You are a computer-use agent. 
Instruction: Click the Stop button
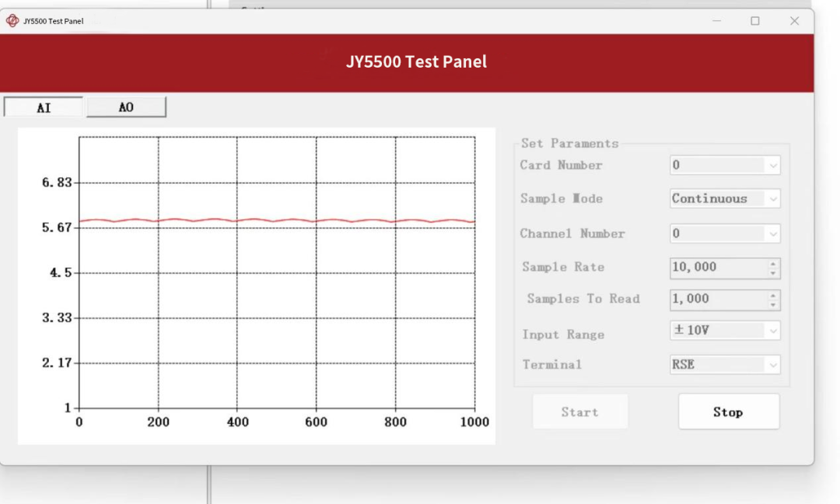tap(729, 412)
